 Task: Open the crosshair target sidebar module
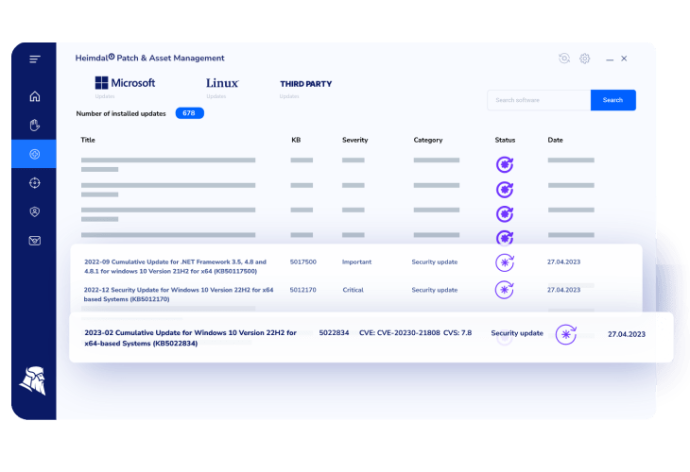click(35, 183)
